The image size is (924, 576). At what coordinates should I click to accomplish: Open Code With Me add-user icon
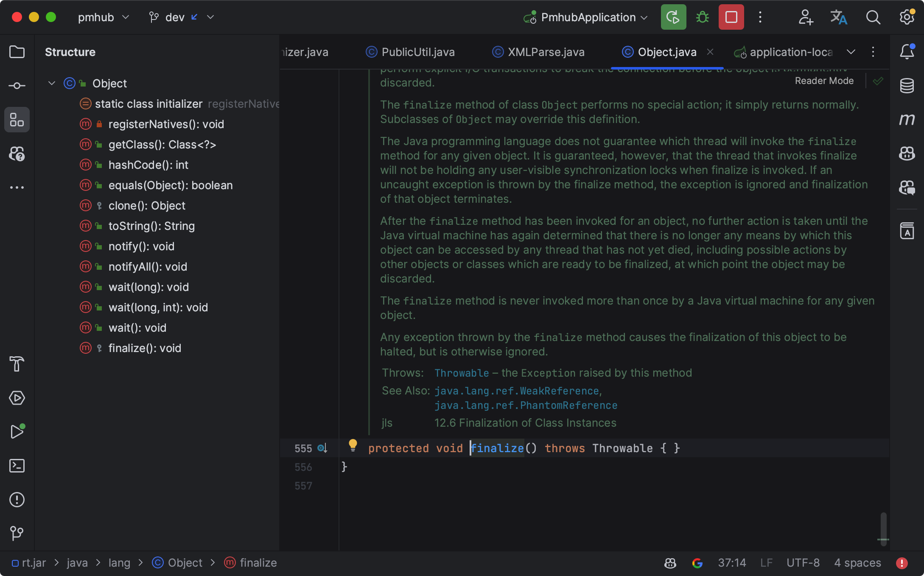(805, 17)
